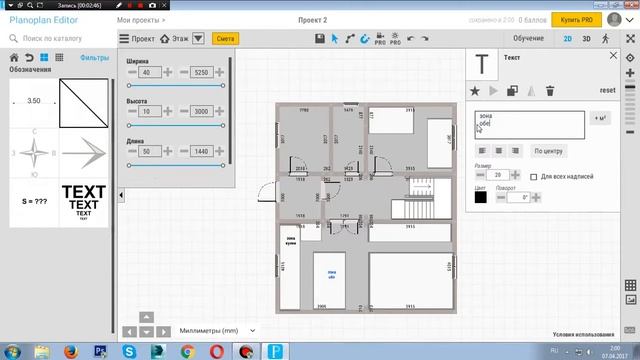Zoom out with the minus icon
Image resolution: width=640 pixels, height=360 pixels.
tap(630, 132)
